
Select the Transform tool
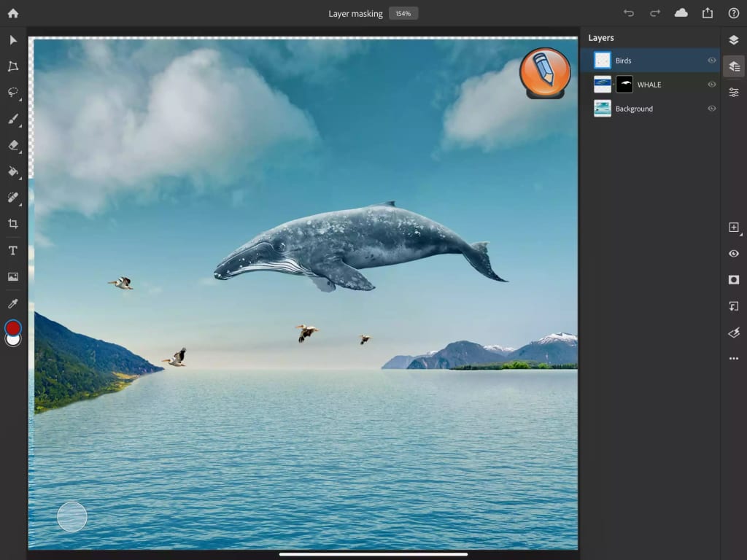[13, 66]
